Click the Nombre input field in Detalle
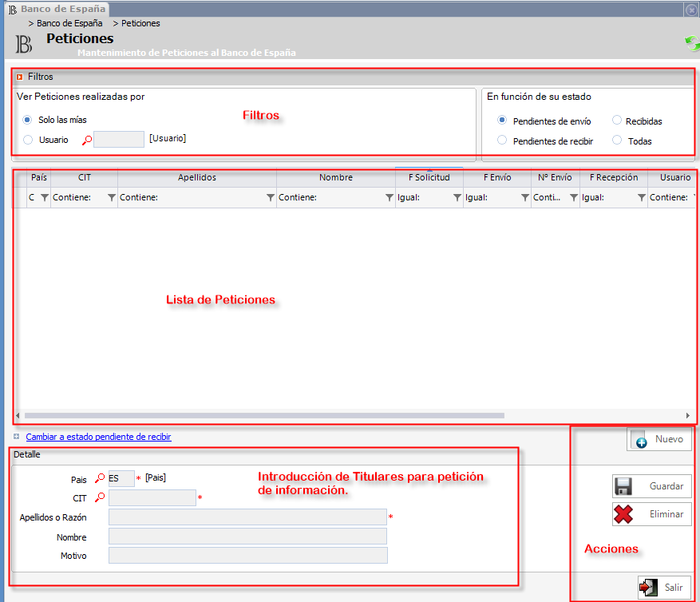The width and height of the screenshot is (700, 602). (247, 537)
